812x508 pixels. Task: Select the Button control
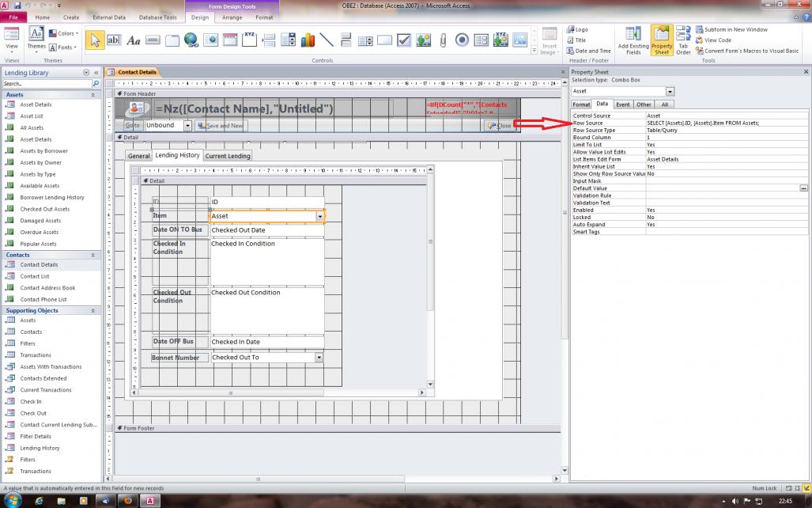pyautogui.click(x=153, y=40)
